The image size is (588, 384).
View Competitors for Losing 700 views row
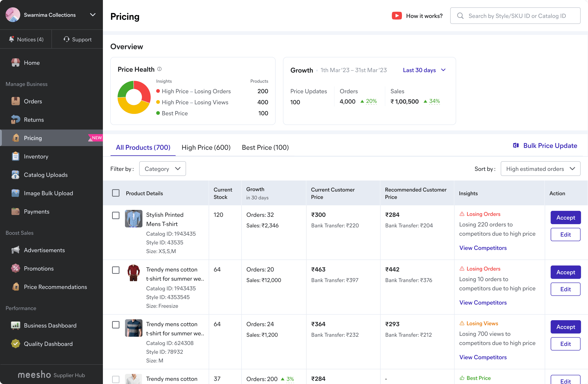click(483, 357)
